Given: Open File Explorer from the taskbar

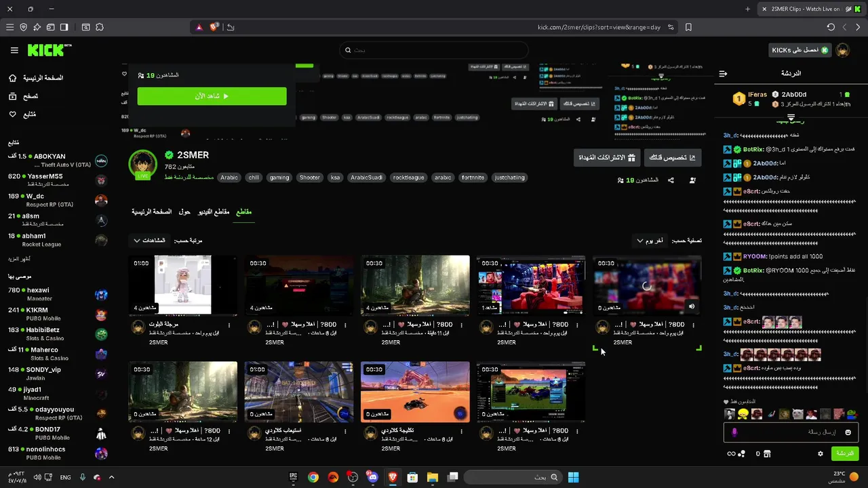Looking at the screenshot, I should [x=433, y=477].
